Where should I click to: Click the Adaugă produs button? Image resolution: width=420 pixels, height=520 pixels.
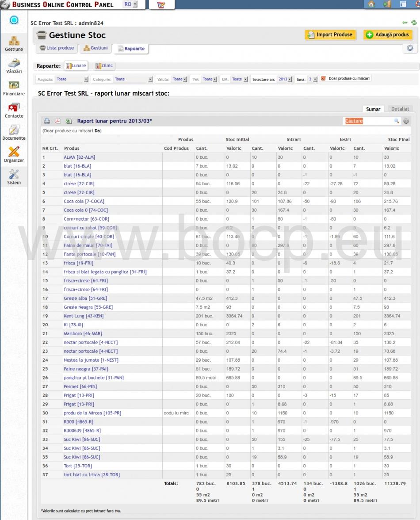pos(388,35)
